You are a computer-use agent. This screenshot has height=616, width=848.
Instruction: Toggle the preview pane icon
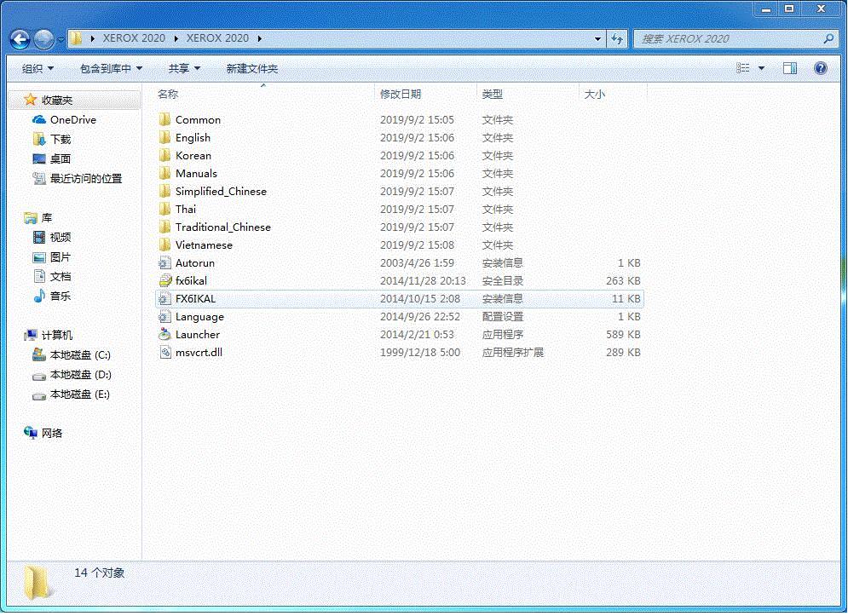click(x=789, y=68)
